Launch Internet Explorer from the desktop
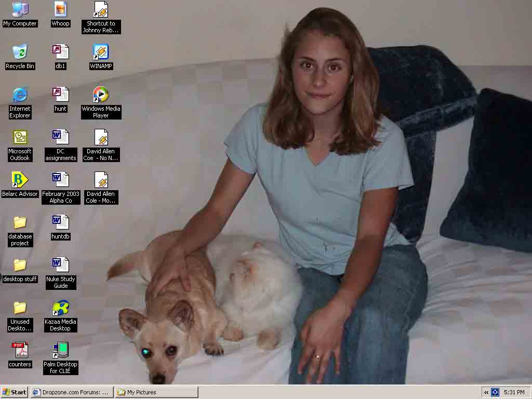Screen dimensions: 532x399 pos(20,95)
